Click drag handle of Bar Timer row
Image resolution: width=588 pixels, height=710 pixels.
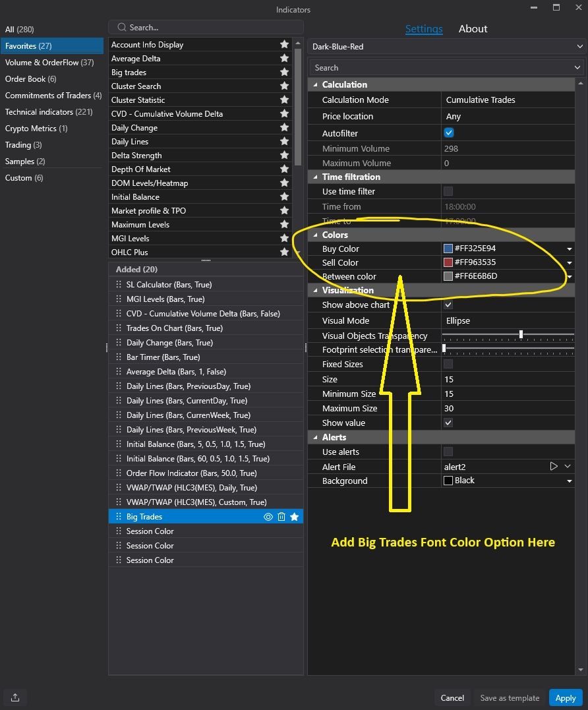click(x=119, y=357)
